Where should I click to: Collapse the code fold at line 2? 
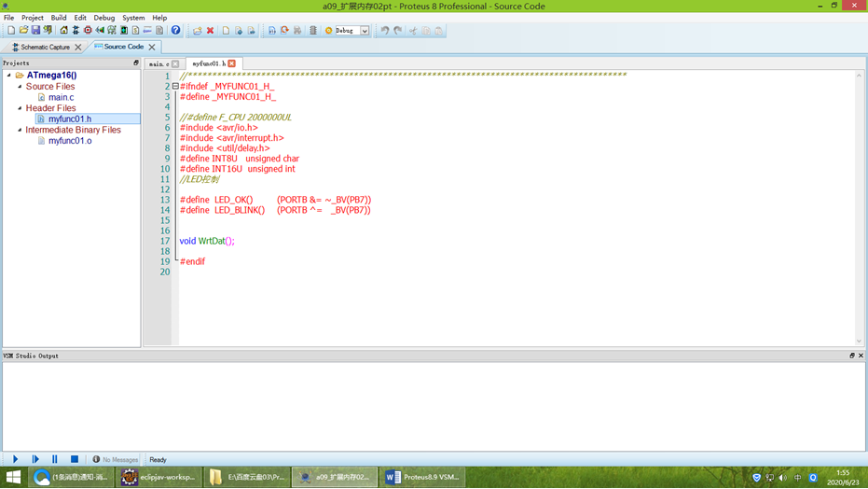pos(175,86)
